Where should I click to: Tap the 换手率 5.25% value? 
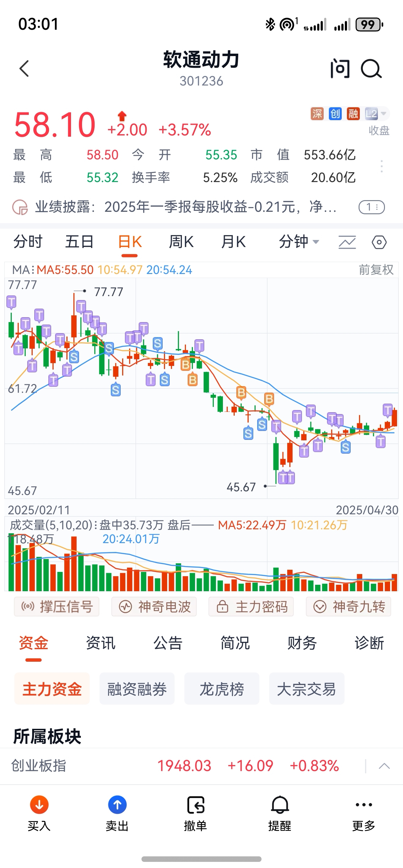click(x=220, y=177)
